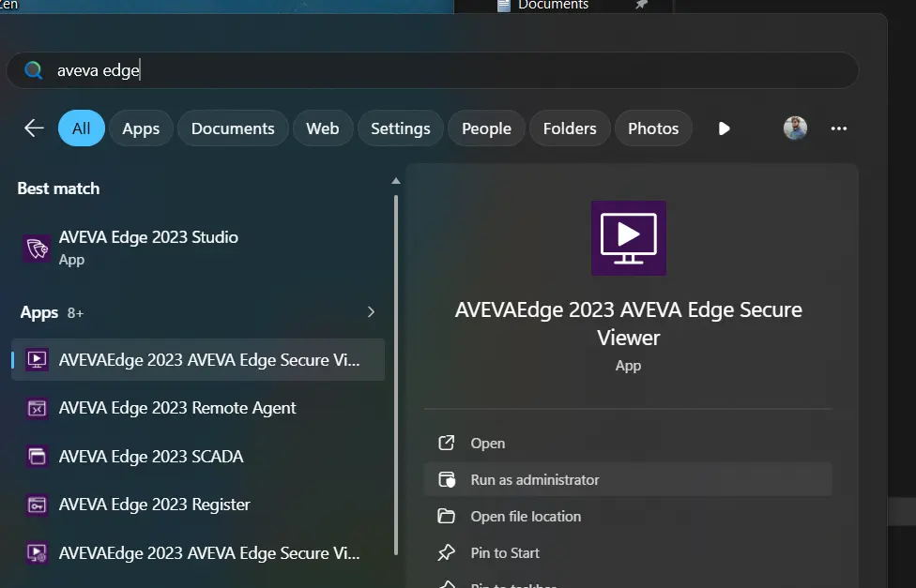Show more search filters with the arrow
The width and height of the screenshot is (916, 588).
click(x=724, y=128)
